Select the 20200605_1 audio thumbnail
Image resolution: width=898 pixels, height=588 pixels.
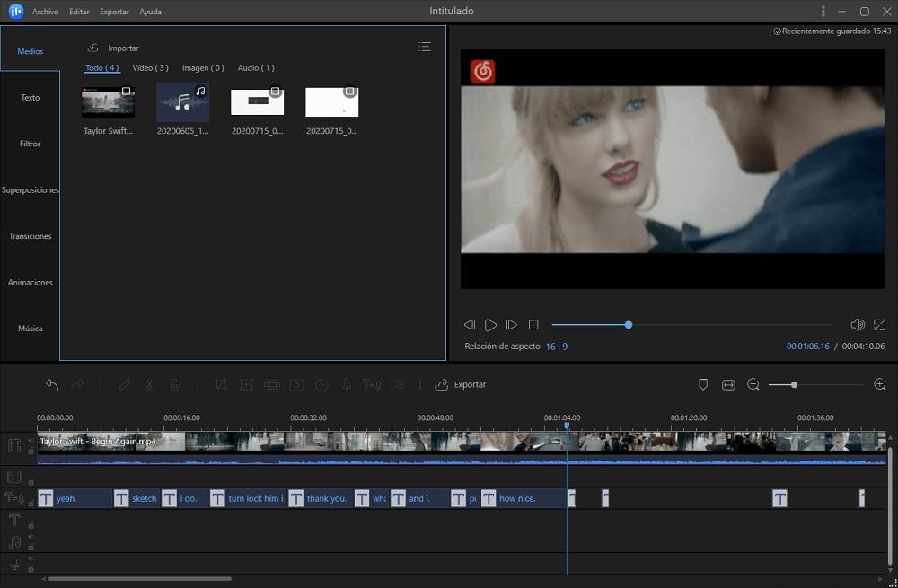[182, 102]
